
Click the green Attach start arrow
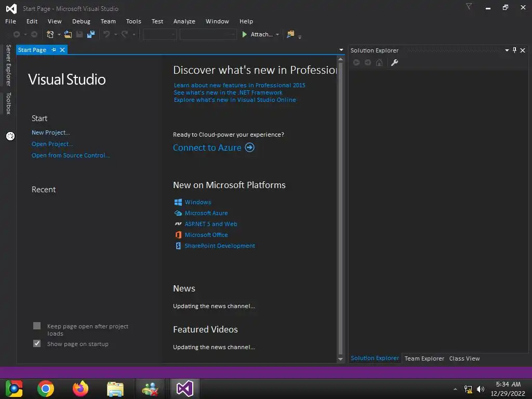click(x=244, y=34)
